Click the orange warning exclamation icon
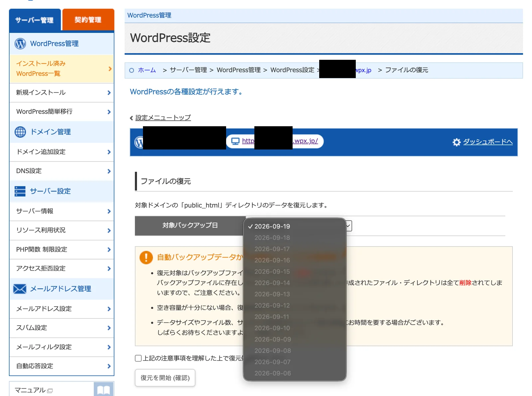 tap(146, 257)
